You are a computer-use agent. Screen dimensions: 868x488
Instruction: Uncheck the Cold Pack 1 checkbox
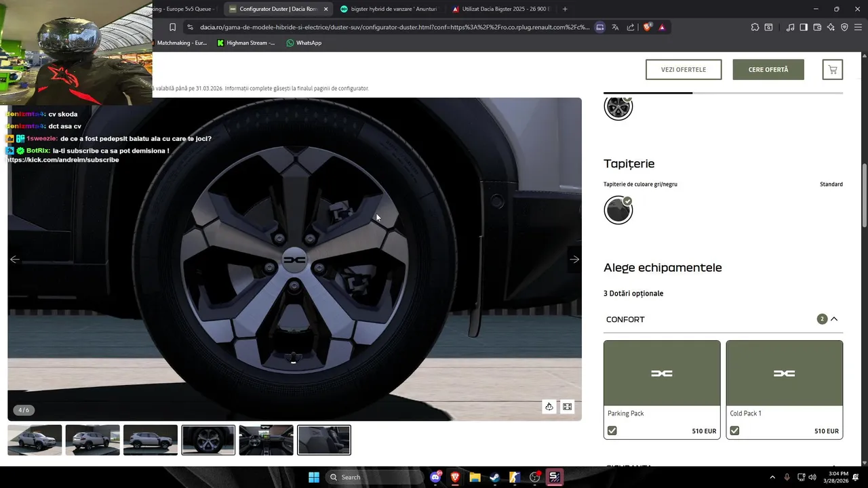click(734, 430)
